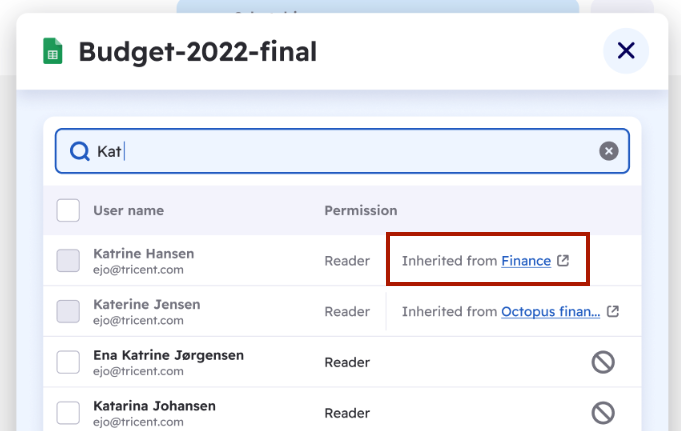Screen dimensions: 681x431
Task: Focus the search field containing Kat
Action: pyautogui.click(x=342, y=151)
